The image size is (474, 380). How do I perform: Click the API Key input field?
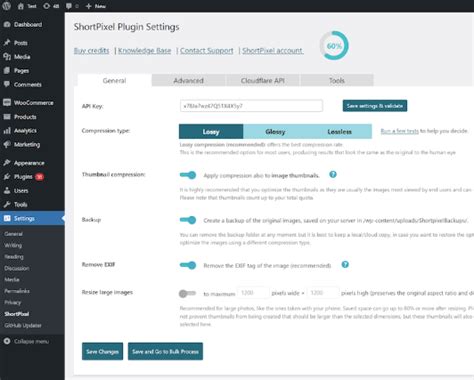point(251,106)
